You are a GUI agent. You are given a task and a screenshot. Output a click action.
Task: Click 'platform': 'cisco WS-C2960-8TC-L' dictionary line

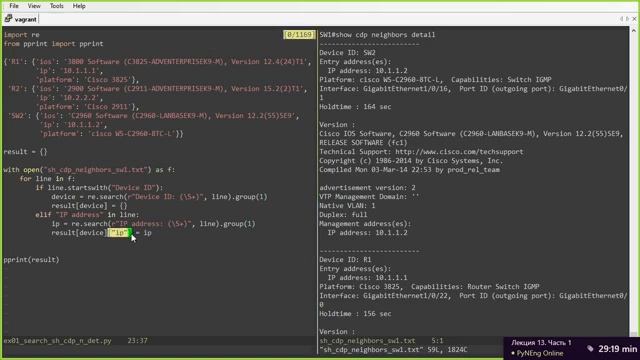click(111, 133)
